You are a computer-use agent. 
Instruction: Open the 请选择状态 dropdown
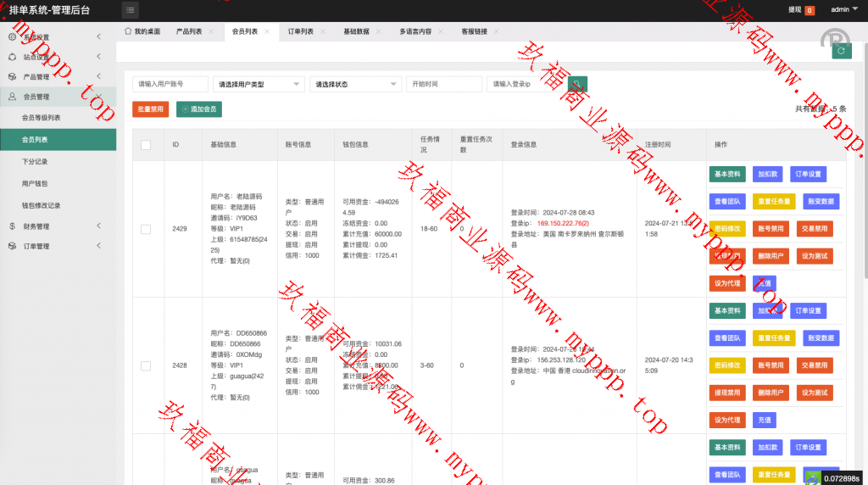pos(355,84)
